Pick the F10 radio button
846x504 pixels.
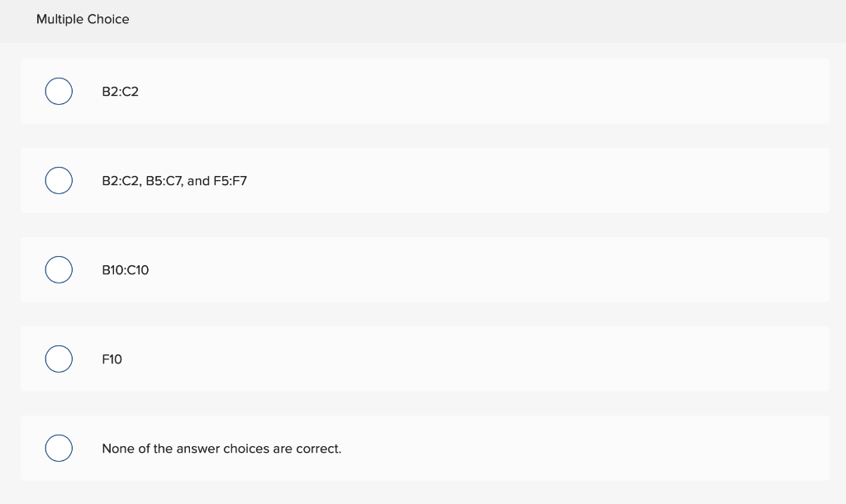click(x=59, y=359)
